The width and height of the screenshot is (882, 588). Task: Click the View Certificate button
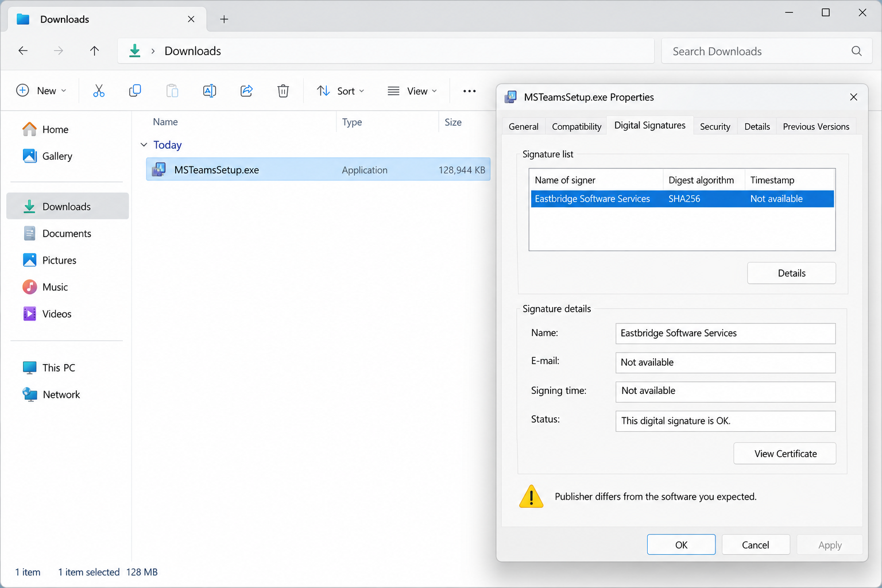click(785, 454)
